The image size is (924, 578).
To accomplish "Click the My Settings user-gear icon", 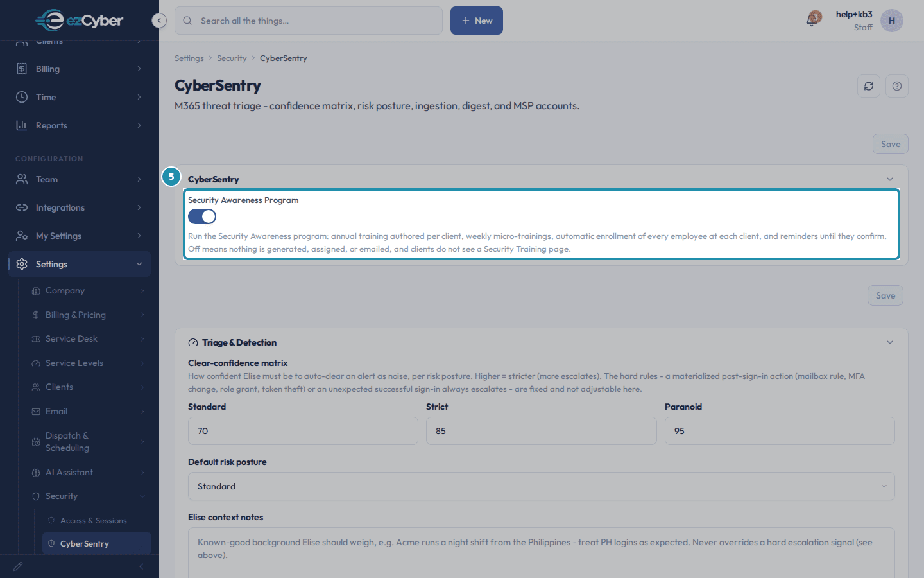I will click(22, 236).
